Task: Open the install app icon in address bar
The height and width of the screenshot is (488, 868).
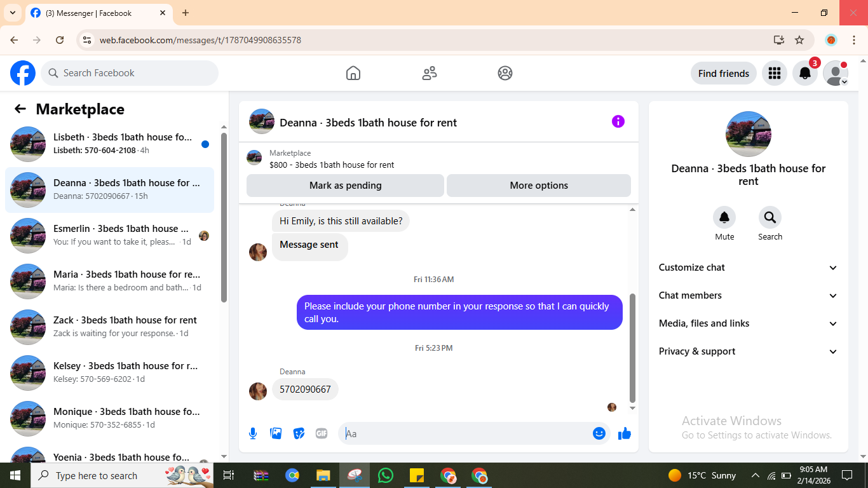Action: [779, 40]
